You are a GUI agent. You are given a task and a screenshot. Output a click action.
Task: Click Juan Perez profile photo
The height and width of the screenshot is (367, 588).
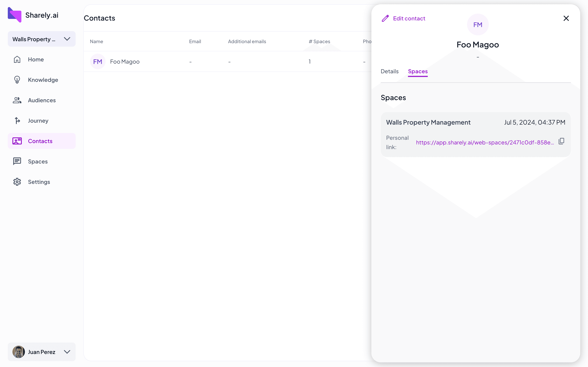click(18, 352)
